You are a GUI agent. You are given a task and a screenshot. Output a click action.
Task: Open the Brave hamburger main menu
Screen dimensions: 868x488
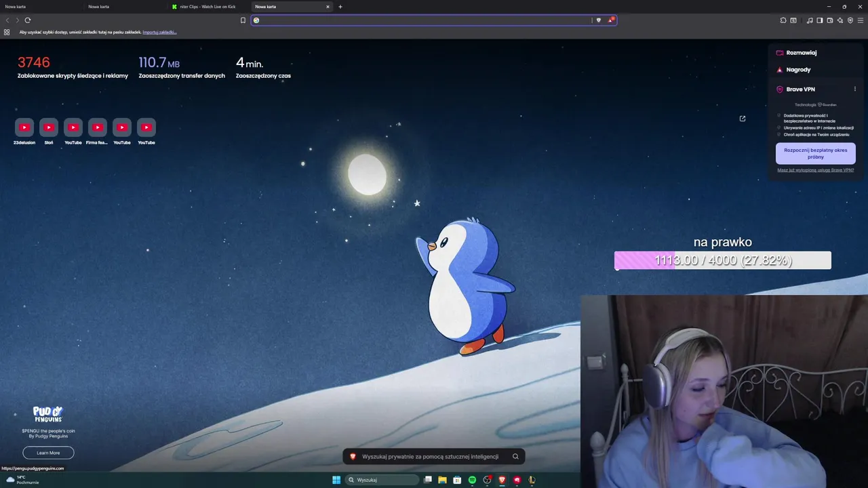[861, 20]
